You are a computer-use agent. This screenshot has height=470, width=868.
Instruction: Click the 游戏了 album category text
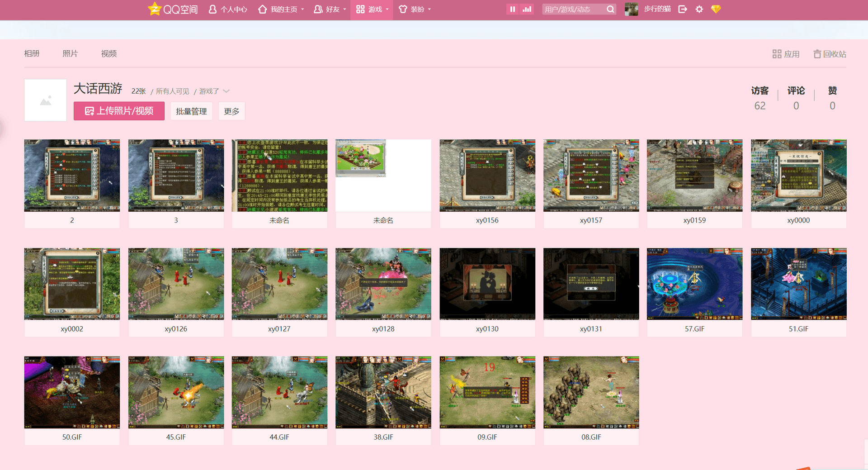[209, 91]
